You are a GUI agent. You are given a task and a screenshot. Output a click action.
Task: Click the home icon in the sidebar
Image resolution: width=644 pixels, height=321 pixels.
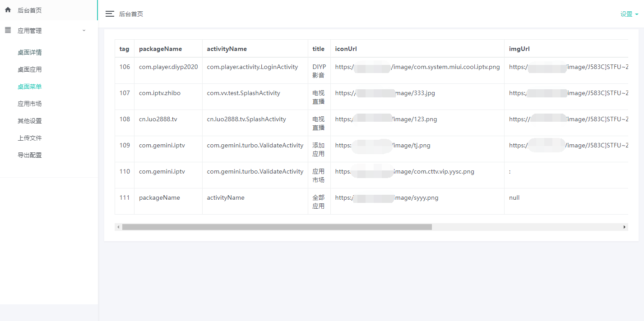click(x=8, y=10)
